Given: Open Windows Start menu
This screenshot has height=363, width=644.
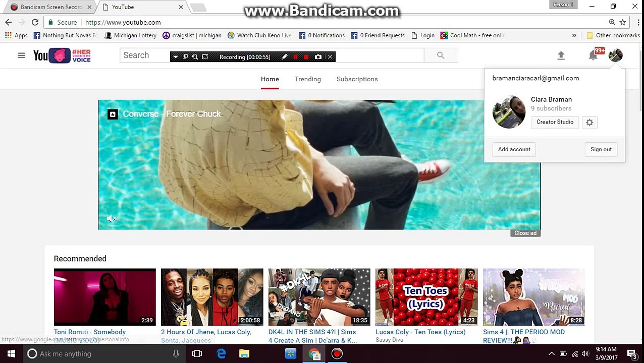Looking at the screenshot, I should click(x=11, y=354).
